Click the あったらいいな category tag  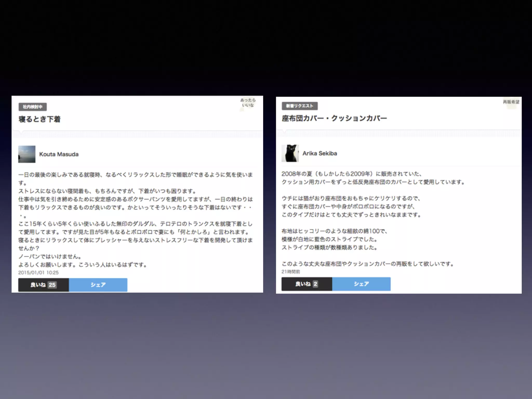[248, 103]
